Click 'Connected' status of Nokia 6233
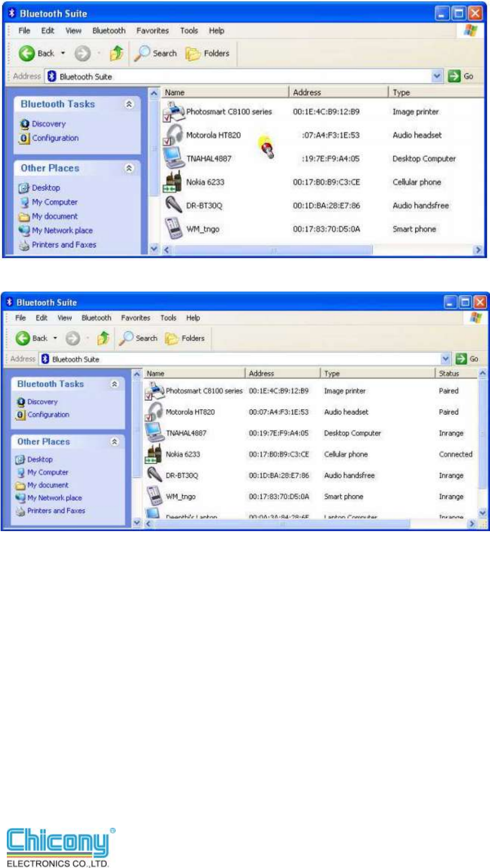 [455, 455]
